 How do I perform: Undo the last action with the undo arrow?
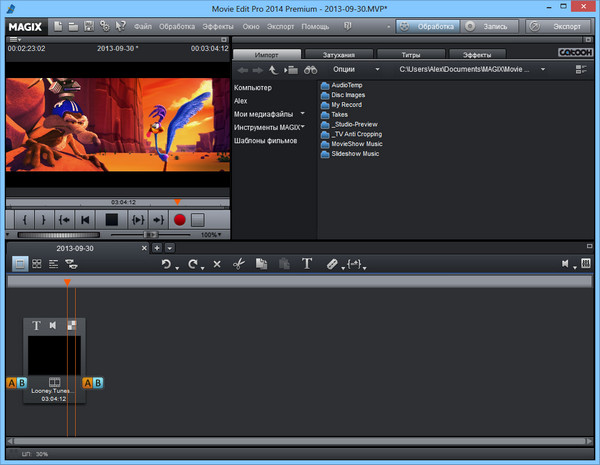(168, 264)
